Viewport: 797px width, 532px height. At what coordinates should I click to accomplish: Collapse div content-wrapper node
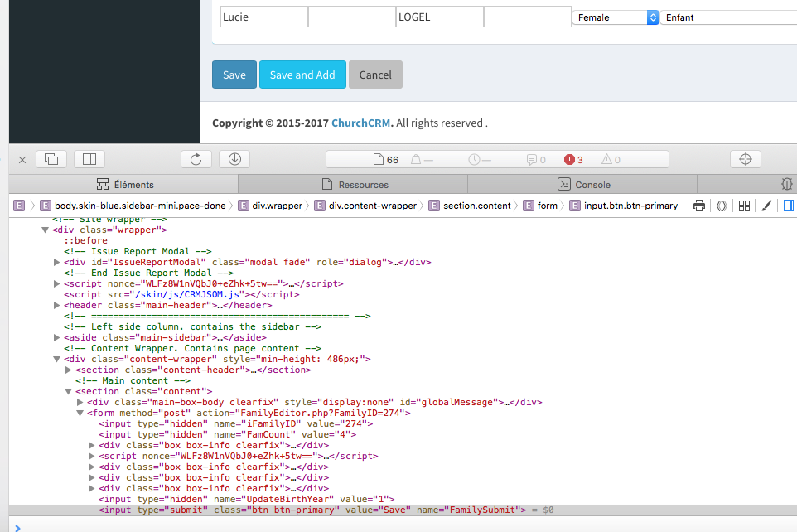(57, 359)
